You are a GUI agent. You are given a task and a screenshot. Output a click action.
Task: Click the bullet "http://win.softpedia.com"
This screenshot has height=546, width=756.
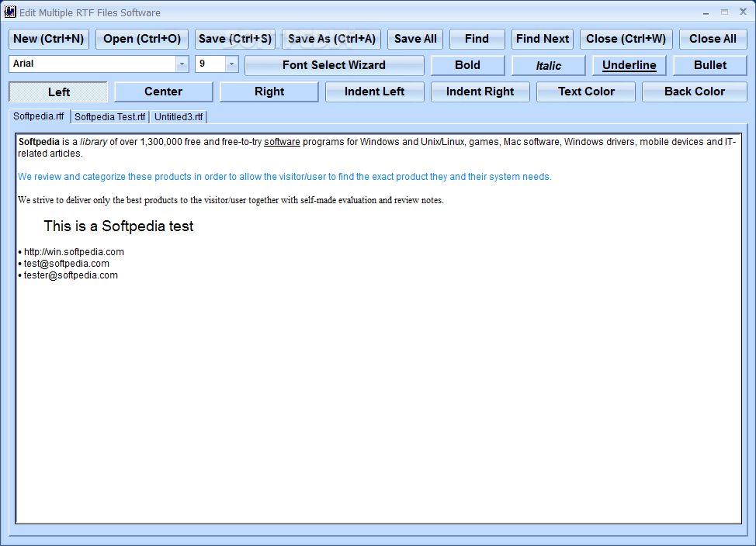[x=74, y=252]
